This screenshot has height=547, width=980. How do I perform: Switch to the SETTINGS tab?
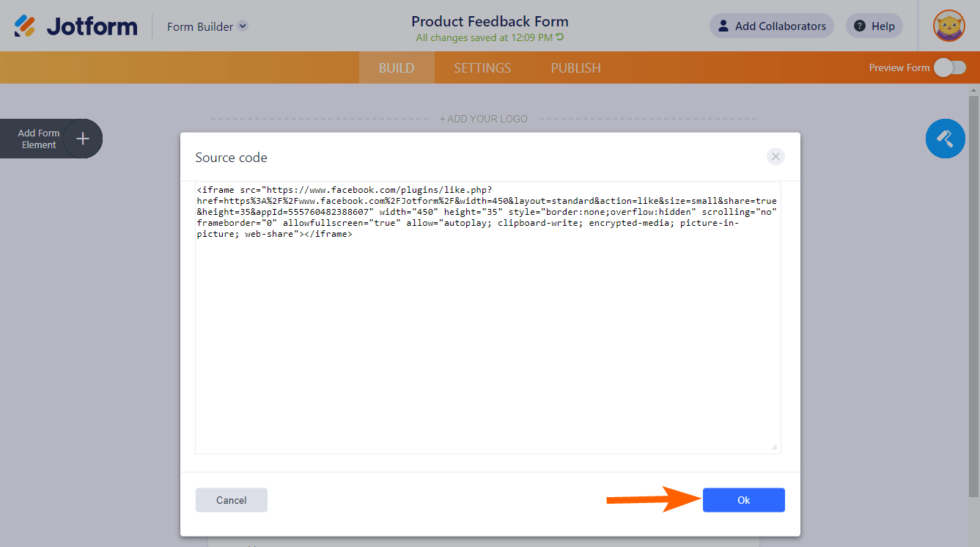pyautogui.click(x=482, y=68)
